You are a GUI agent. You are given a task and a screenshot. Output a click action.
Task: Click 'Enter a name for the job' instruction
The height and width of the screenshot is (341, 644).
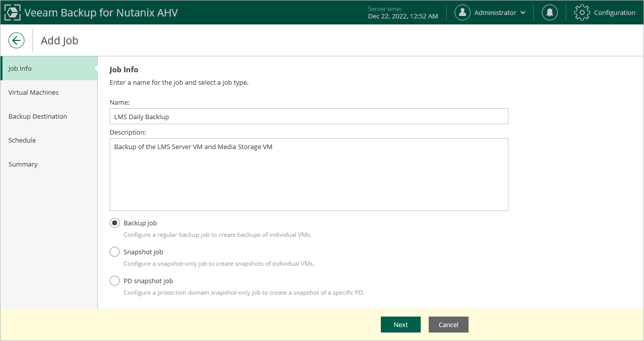(179, 82)
